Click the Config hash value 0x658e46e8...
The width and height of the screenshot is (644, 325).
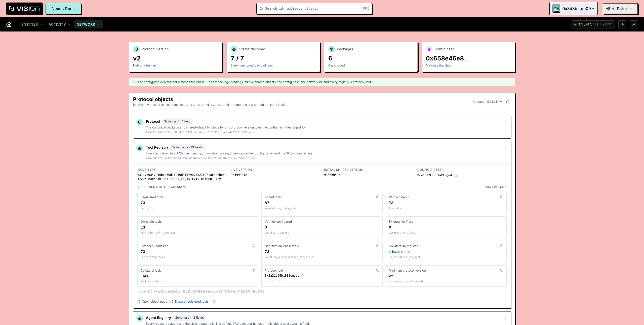[x=448, y=58]
